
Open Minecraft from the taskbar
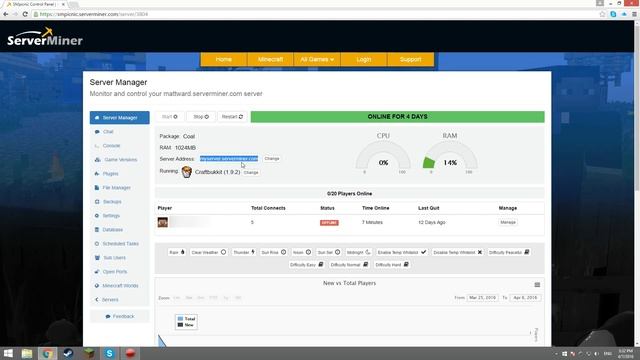pyautogui.click(x=89, y=353)
